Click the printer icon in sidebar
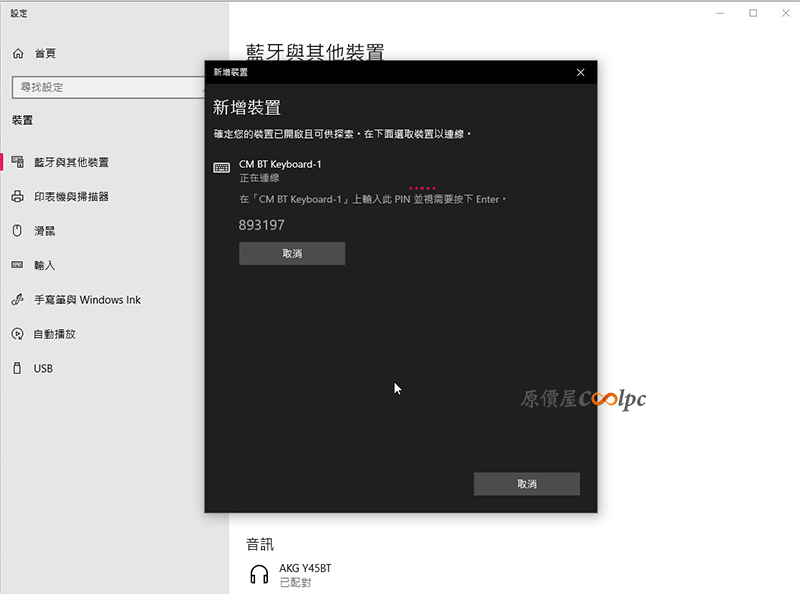The height and width of the screenshot is (594, 800). tap(17, 196)
